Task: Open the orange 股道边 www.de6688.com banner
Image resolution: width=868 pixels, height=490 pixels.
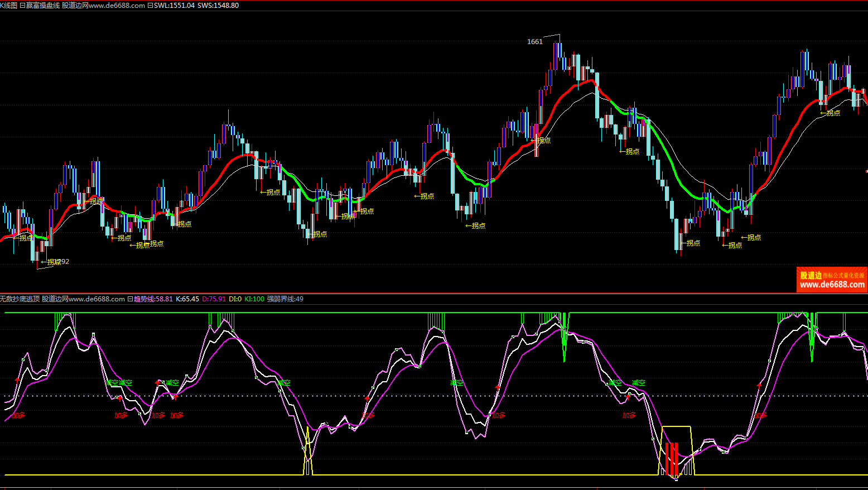Action: [x=832, y=280]
